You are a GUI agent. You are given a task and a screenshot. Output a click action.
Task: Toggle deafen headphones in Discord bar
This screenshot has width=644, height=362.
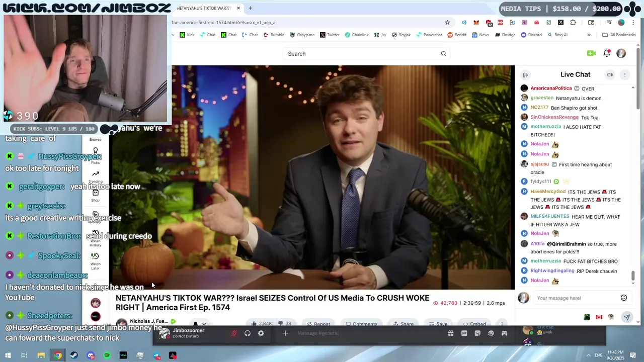tap(248, 333)
